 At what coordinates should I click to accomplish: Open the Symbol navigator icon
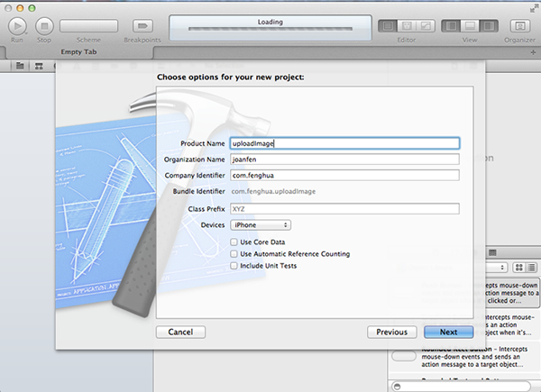(x=39, y=66)
